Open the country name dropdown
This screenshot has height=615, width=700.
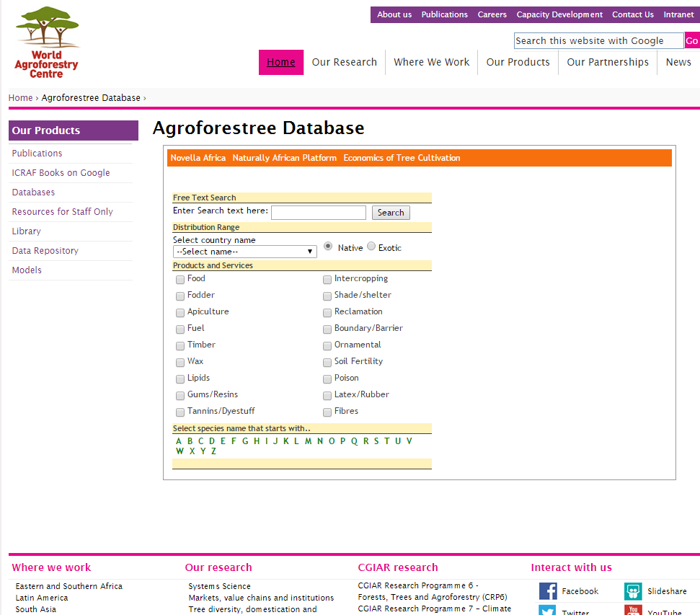[x=244, y=252]
